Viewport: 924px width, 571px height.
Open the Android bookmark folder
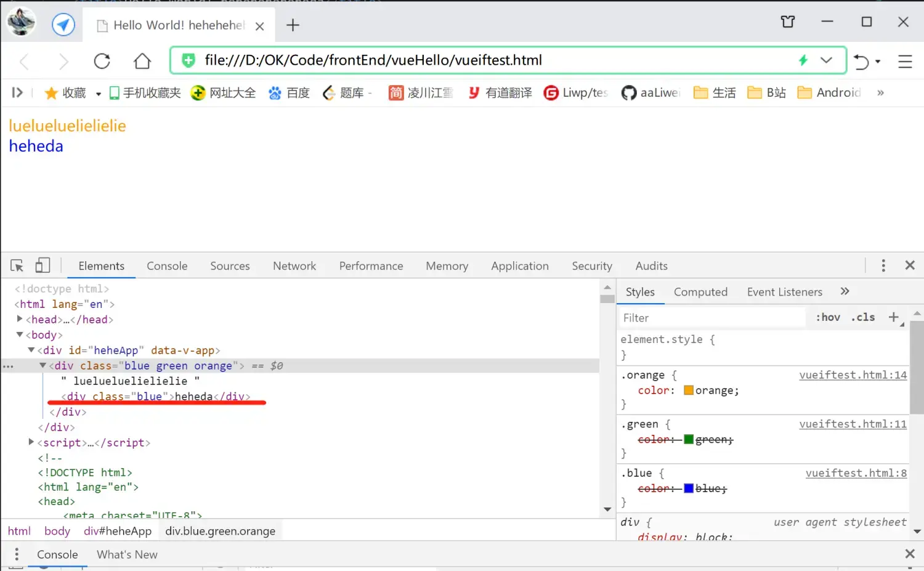click(829, 93)
